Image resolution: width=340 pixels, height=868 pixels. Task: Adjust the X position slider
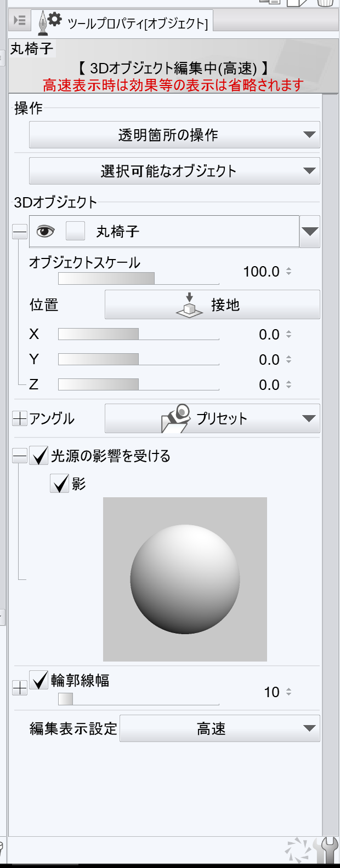coord(139,334)
